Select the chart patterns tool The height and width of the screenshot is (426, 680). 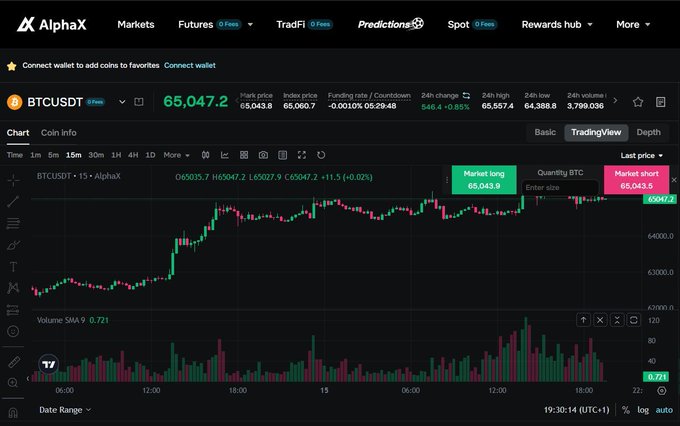pyautogui.click(x=13, y=288)
